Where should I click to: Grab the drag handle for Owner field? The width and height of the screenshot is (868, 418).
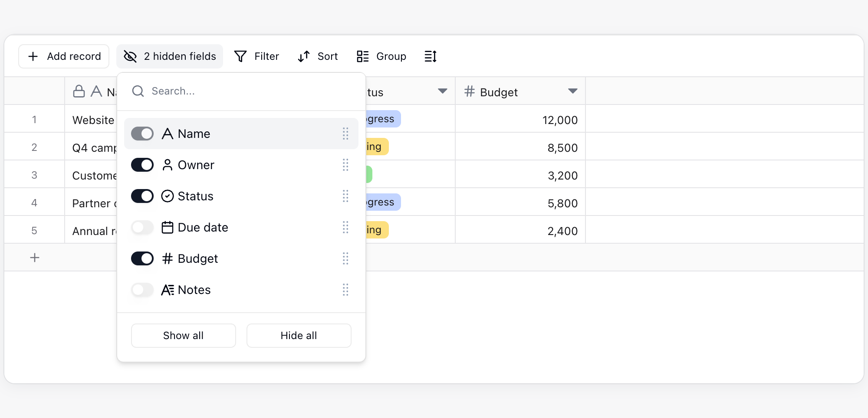[345, 165]
